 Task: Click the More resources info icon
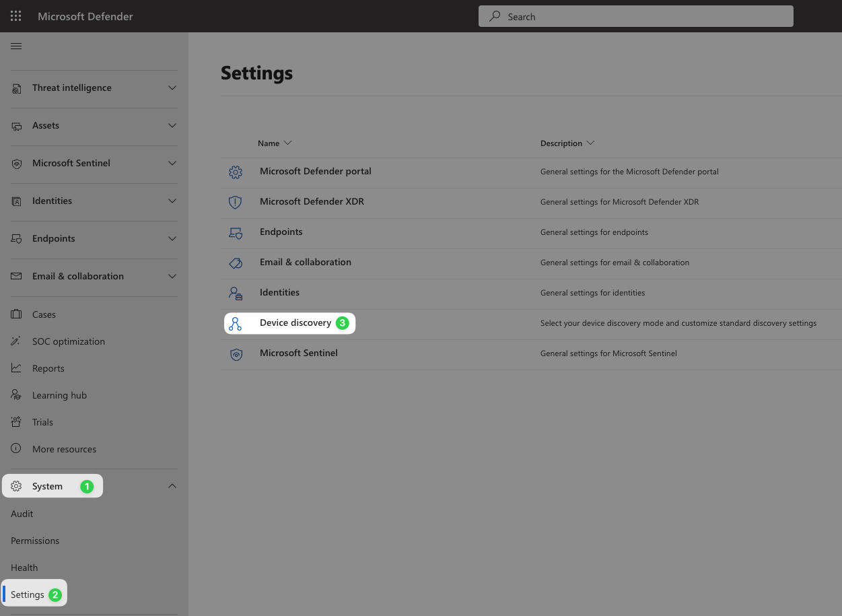pyautogui.click(x=17, y=449)
